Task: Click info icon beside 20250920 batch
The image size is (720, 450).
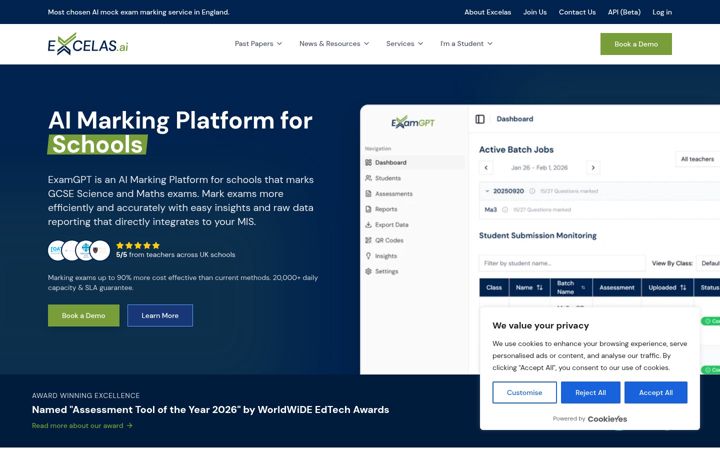Action: tap(532, 191)
